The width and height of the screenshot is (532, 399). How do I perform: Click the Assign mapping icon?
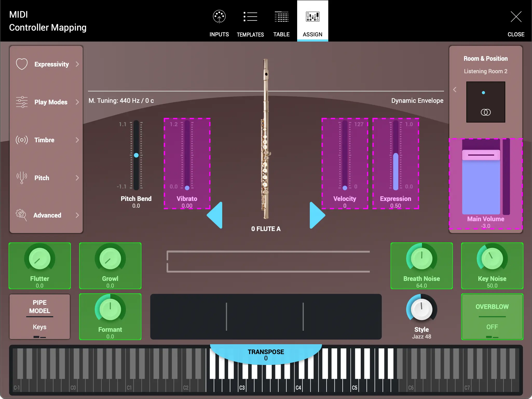(312, 17)
